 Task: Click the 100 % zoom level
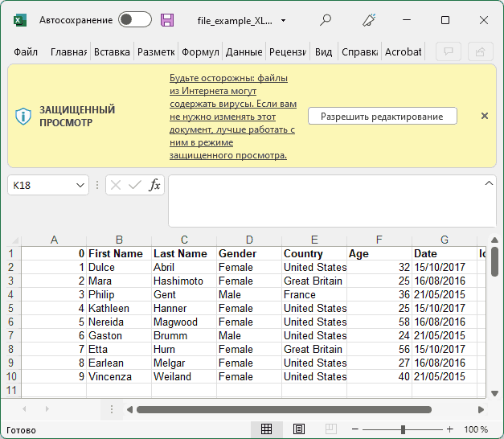(476, 429)
